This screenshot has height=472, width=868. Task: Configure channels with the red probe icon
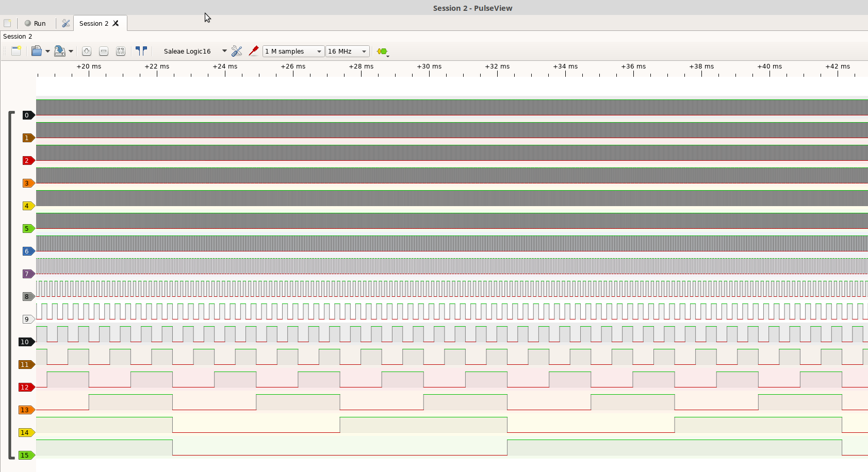pos(253,51)
